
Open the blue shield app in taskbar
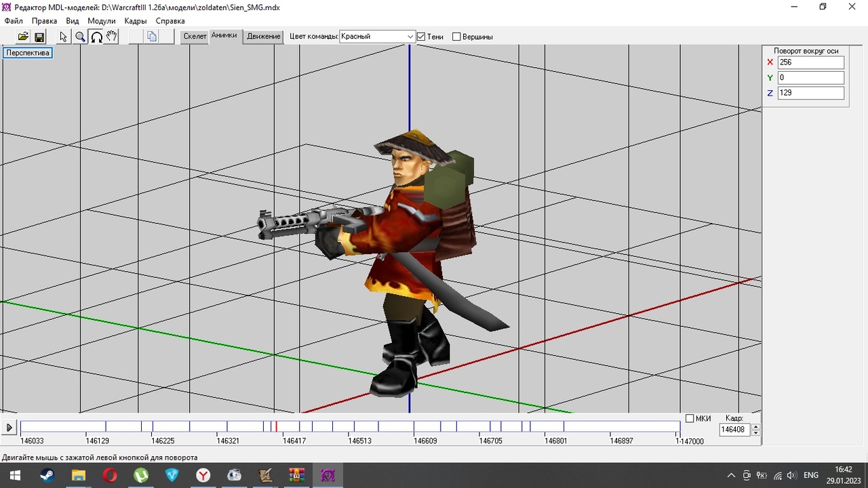point(172,475)
